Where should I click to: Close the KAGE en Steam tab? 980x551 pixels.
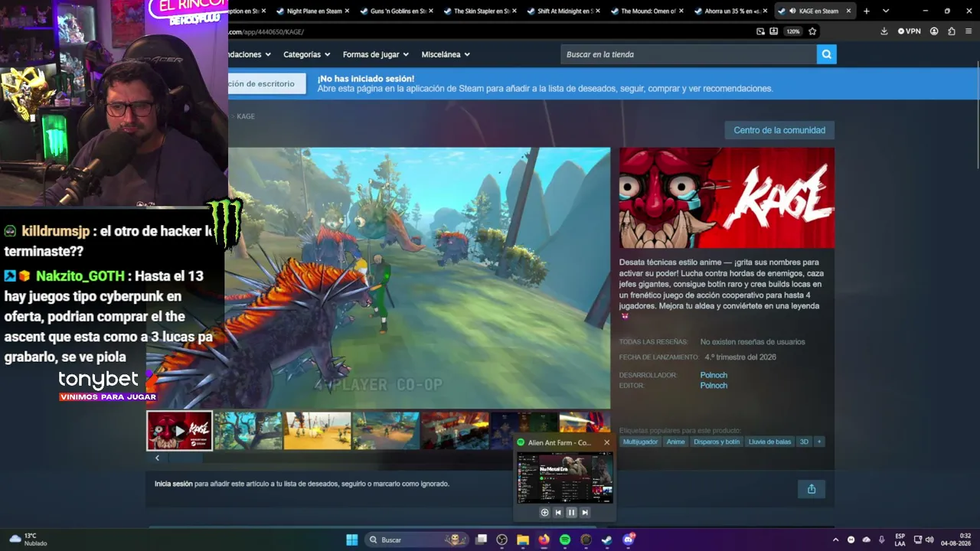(x=848, y=11)
